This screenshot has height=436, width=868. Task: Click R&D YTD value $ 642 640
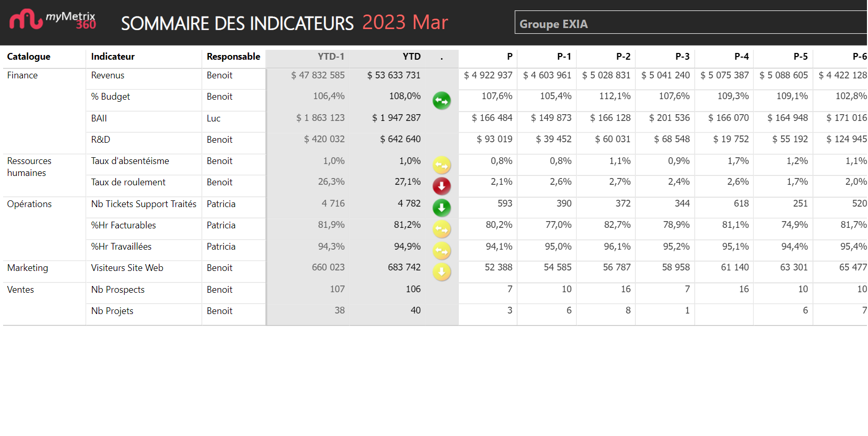pyautogui.click(x=400, y=139)
